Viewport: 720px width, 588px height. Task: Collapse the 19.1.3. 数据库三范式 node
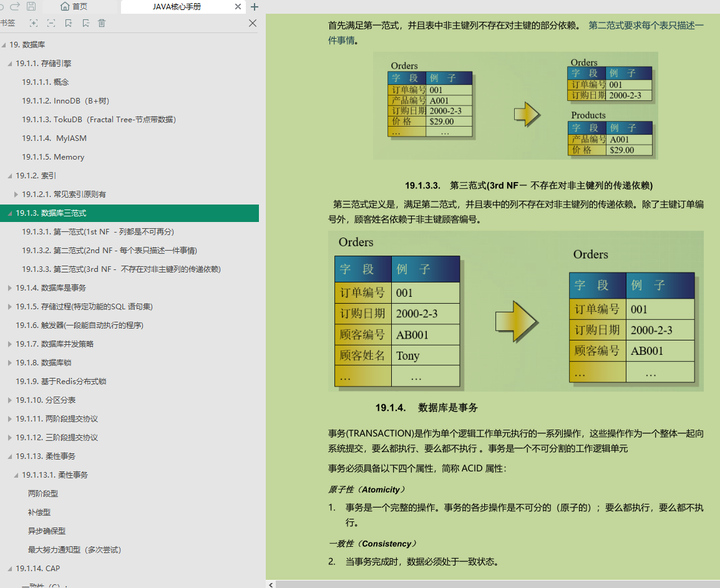[x=10, y=213]
